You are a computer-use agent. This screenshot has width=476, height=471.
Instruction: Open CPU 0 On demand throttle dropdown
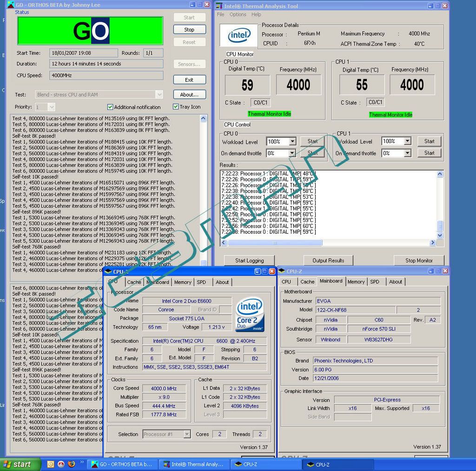(x=292, y=153)
